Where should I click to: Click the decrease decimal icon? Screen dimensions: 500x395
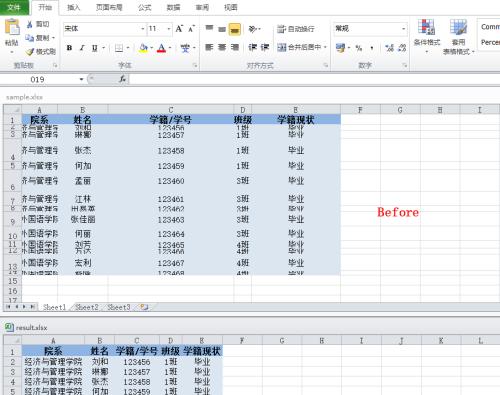click(402, 48)
